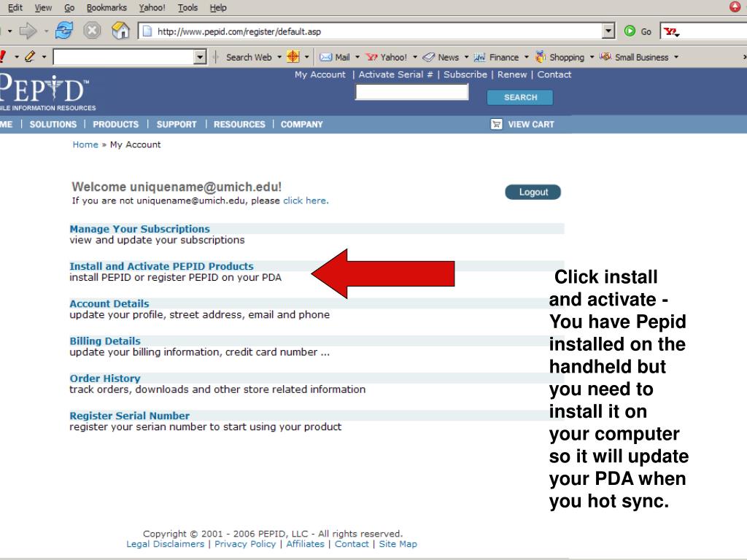Image resolution: width=747 pixels, height=560 pixels.
Task: Click the green Go button icon
Action: coord(630,31)
